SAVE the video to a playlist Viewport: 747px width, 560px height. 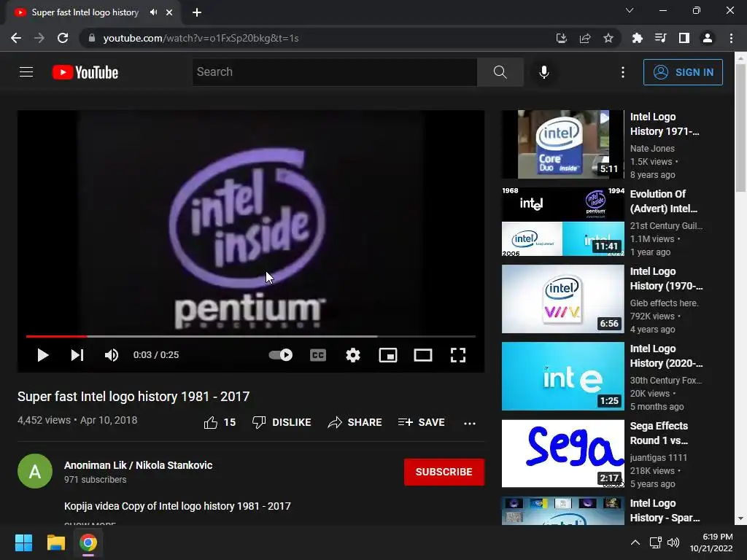(421, 422)
